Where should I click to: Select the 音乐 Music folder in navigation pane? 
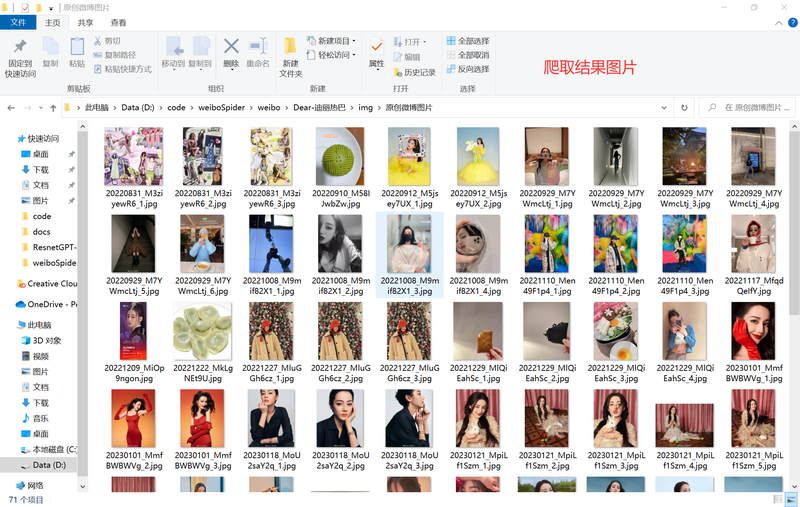click(x=35, y=418)
